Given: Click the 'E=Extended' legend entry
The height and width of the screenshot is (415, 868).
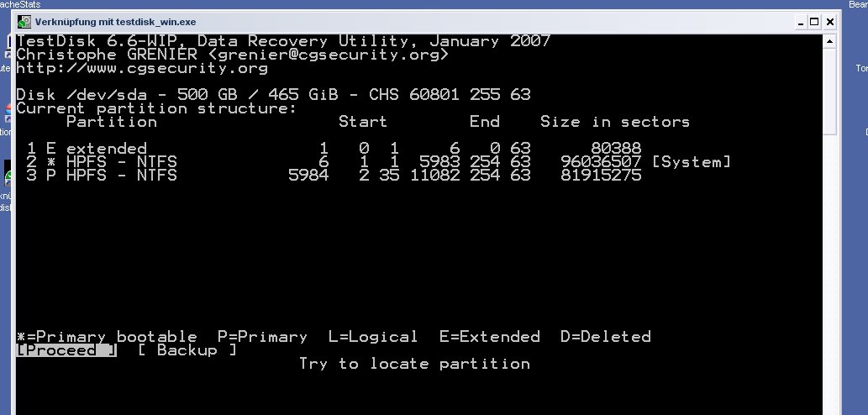Looking at the screenshot, I should (489, 337).
